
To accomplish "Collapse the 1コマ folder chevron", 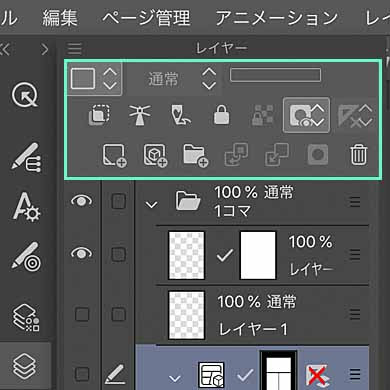I will (152, 204).
